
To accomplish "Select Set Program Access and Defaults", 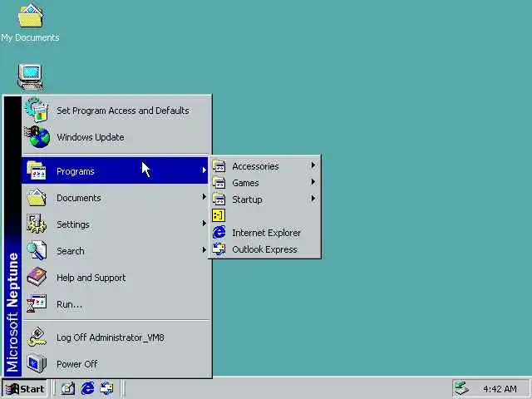I will pyautogui.click(x=116, y=111).
